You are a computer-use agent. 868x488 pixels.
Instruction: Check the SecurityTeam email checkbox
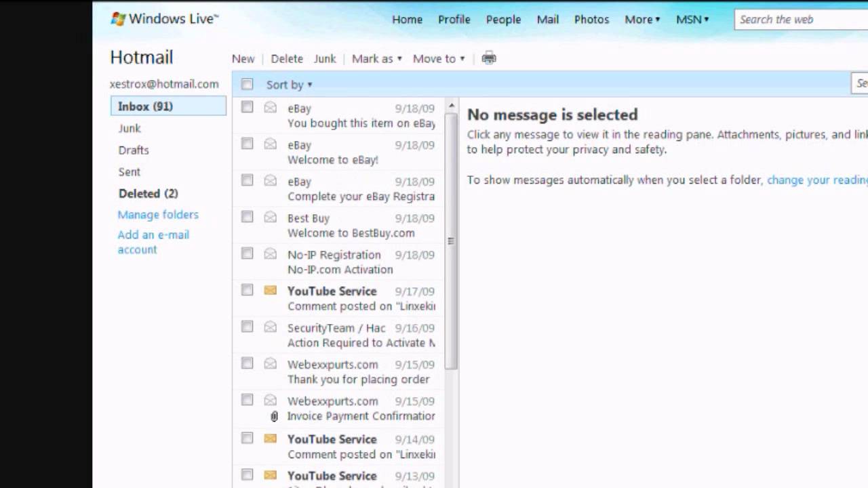[247, 327]
